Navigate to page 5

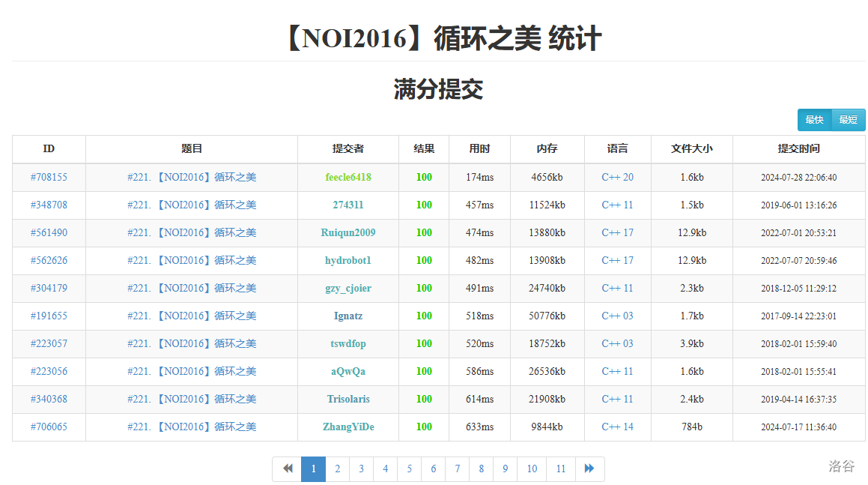pyautogui.click(x=409, y=469)
